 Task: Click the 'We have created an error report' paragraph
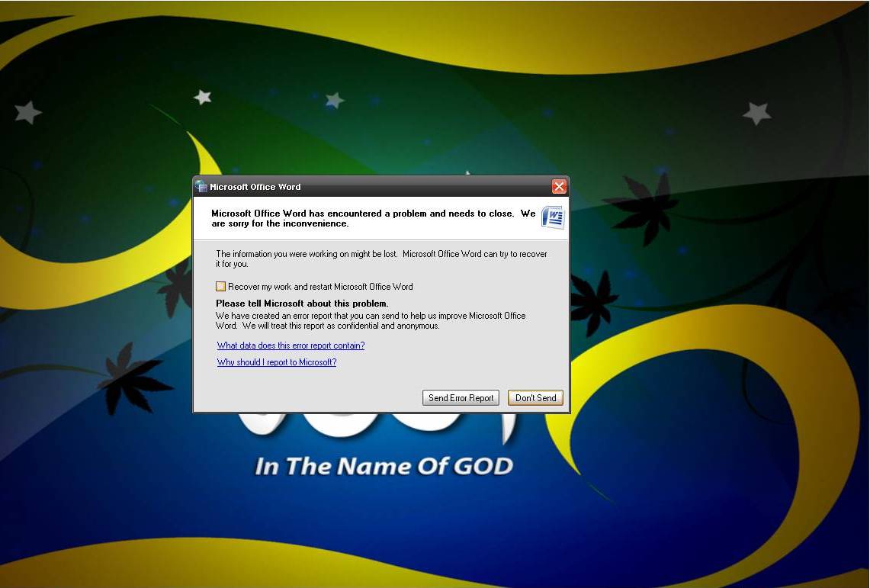371,320
